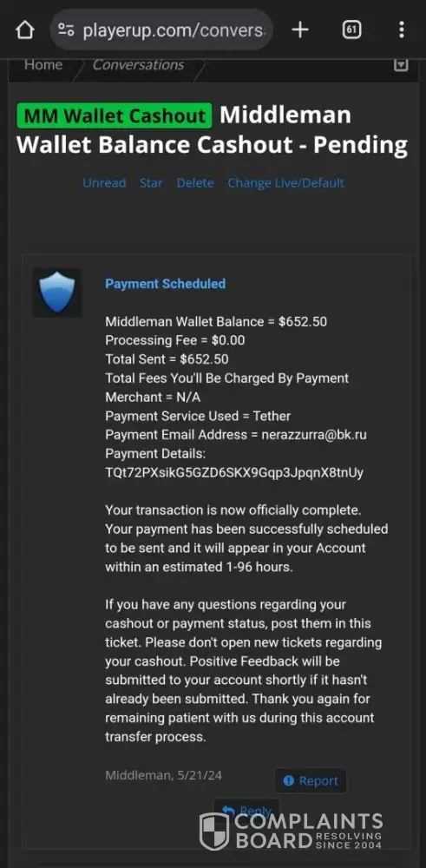The image size is (426, 868).
Task: Open the Conversations breadcrumb
Action: (x=138, y=65)
